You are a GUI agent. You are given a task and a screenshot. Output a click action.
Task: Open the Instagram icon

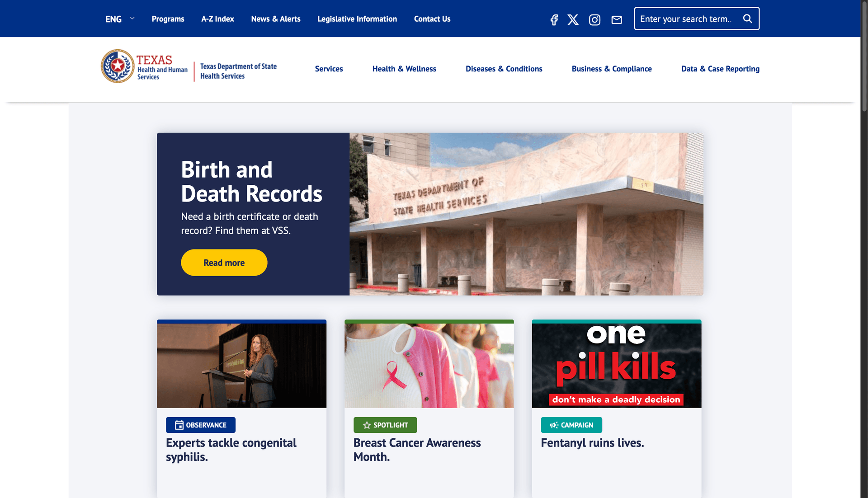[594, 19]
